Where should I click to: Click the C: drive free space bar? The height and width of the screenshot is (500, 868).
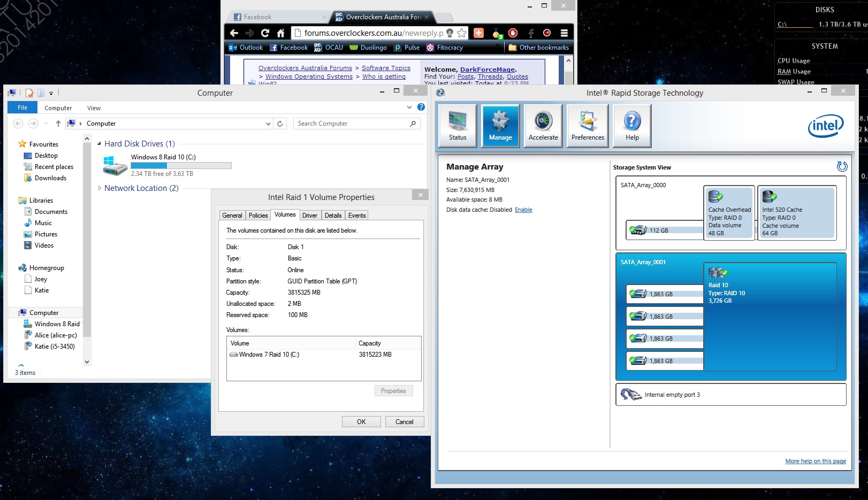181,166
